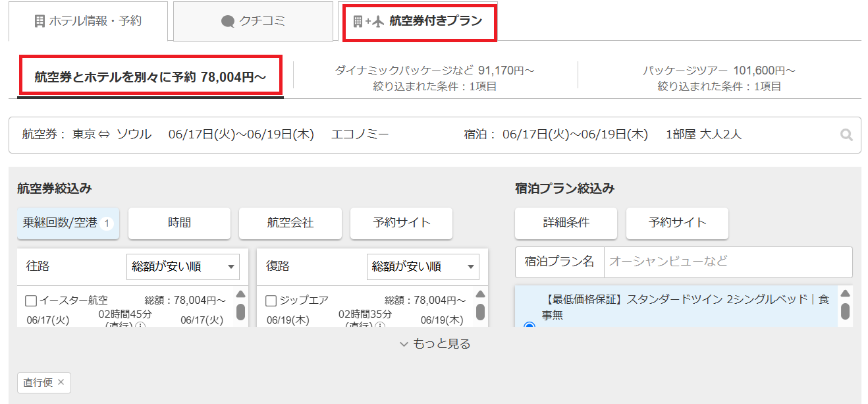868x404 pixels.
Task: Switch to the クチコミ tab
Action: pyautogui.click(x=253, y=21)
